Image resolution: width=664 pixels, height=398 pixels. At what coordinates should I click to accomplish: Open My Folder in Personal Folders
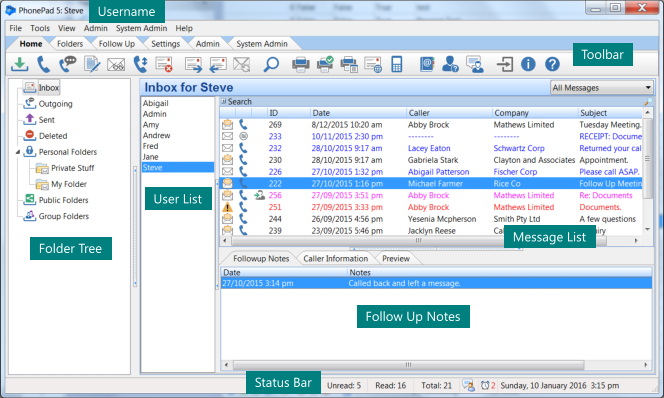[x=69, y=184]
